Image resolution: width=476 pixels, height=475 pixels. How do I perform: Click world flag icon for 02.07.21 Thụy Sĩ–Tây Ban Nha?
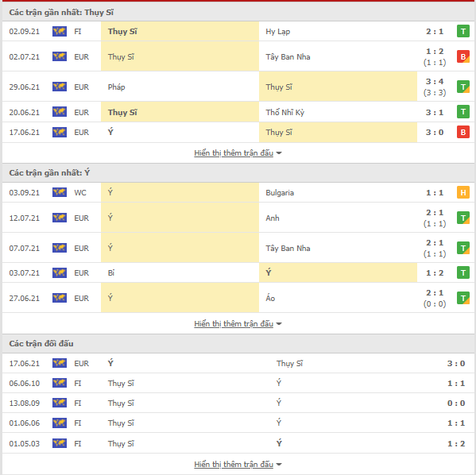[x=59, y=56]
